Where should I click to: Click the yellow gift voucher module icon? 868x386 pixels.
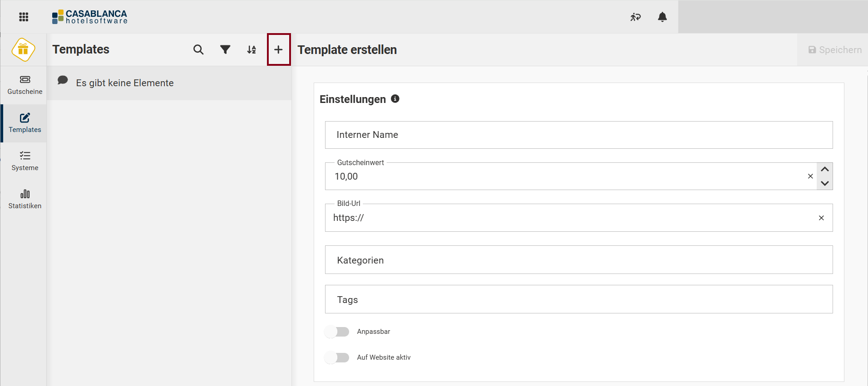tap(23, 49)
